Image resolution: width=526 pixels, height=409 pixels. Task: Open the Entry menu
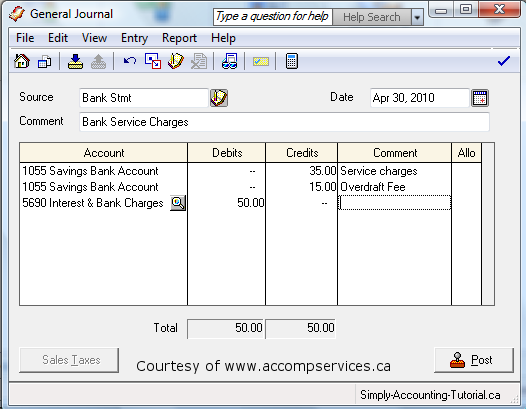coord(134,38)
